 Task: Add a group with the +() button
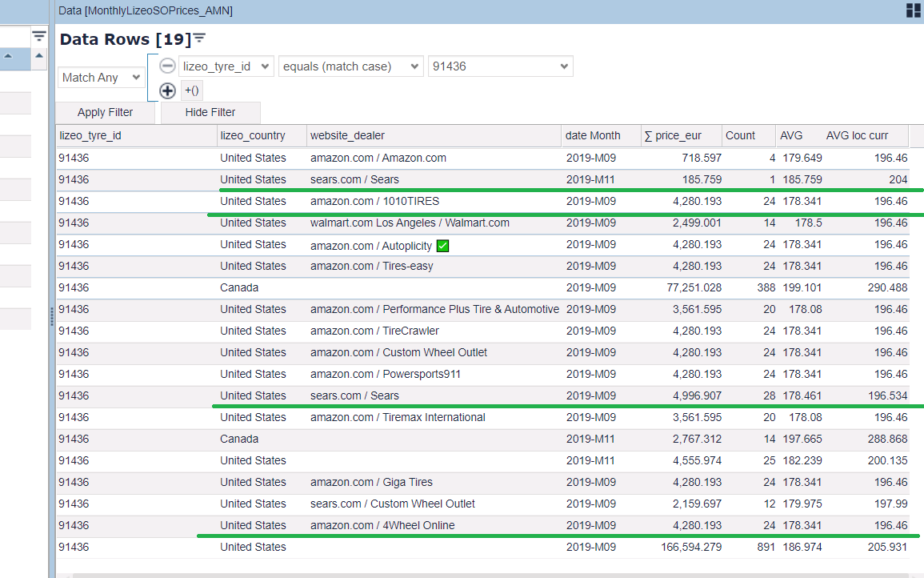pyautogui.click(x=192, y=90)
